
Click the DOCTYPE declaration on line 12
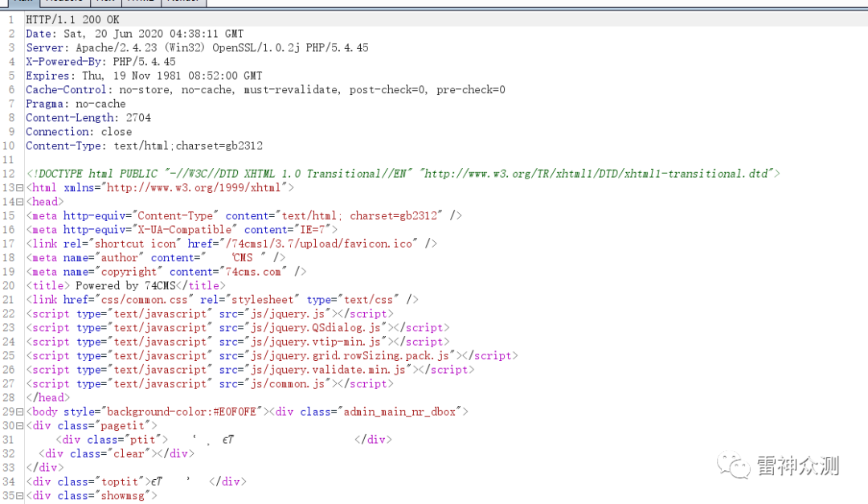[x=403, y=174]
